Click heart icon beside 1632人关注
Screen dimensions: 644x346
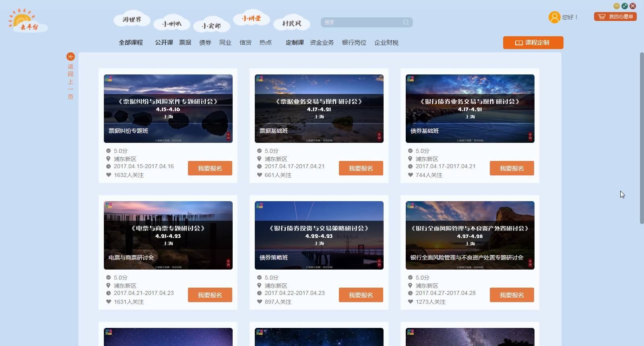tap(108, 175)
